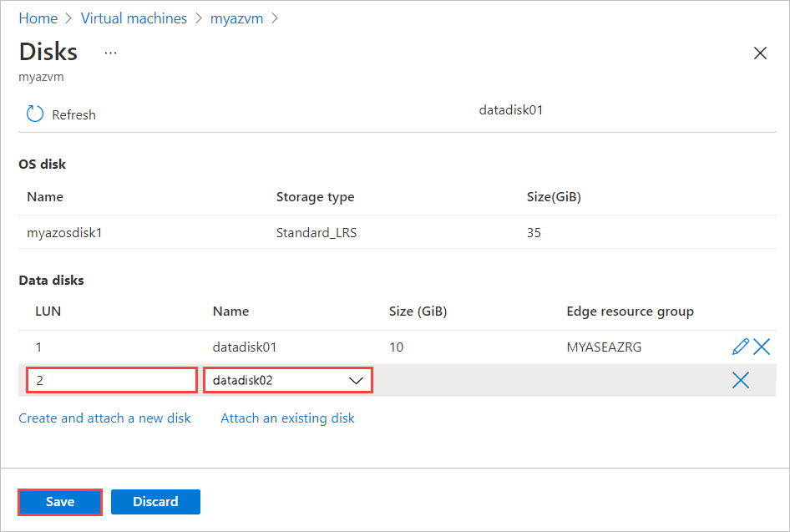Viewport: 790px width, 532px height.
Task: Refresh the disks list
Action: pos(60,114)
